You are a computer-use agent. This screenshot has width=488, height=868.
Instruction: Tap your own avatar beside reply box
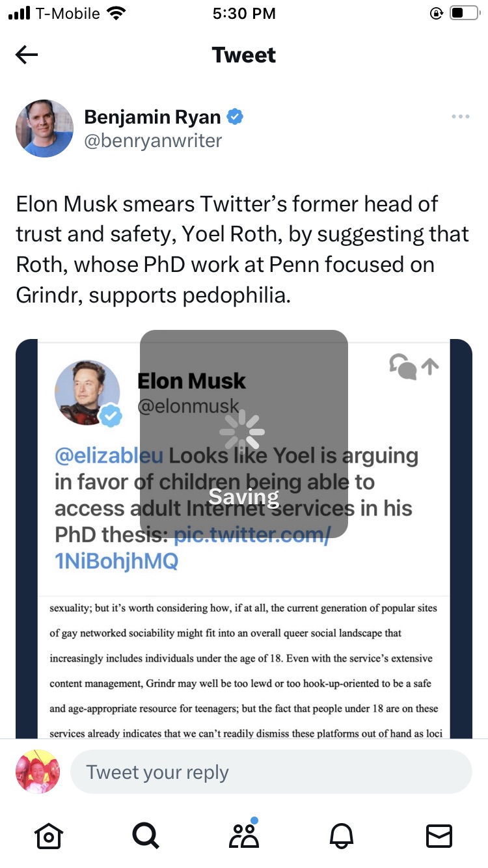[38, 772]
